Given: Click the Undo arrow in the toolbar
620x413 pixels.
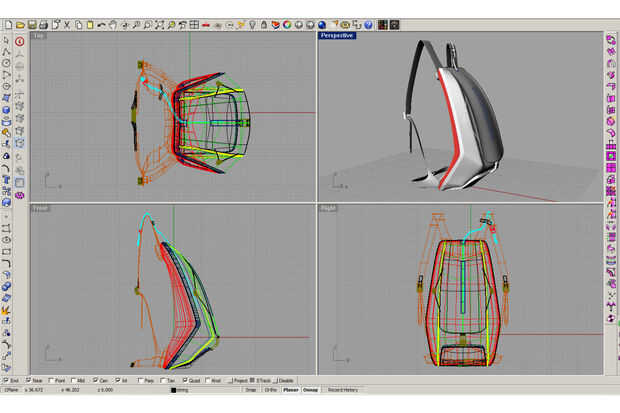Looking at the screenshot, I should [101, 23].
